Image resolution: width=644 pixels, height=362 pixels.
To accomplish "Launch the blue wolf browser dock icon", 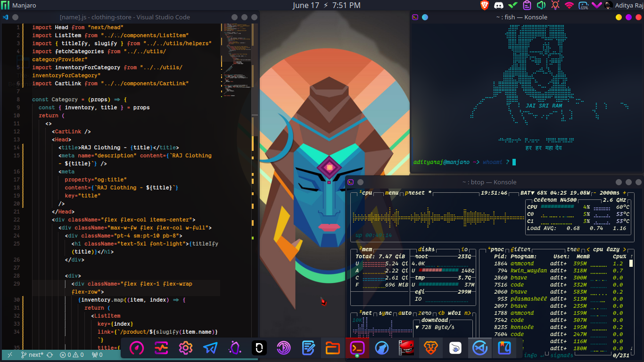I will pyautogui.click(x=381, y=348).
